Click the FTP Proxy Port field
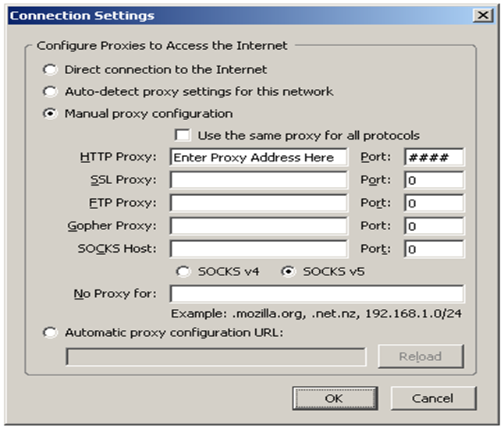504x429 pixels. [x=434, y=203]
